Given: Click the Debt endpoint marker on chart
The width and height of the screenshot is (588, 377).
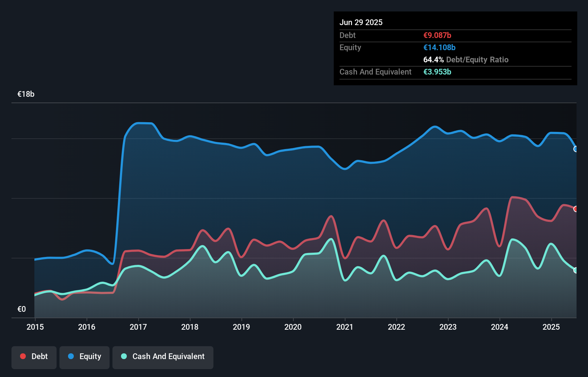Looking at the screenshot, I should tap(575, 209).
